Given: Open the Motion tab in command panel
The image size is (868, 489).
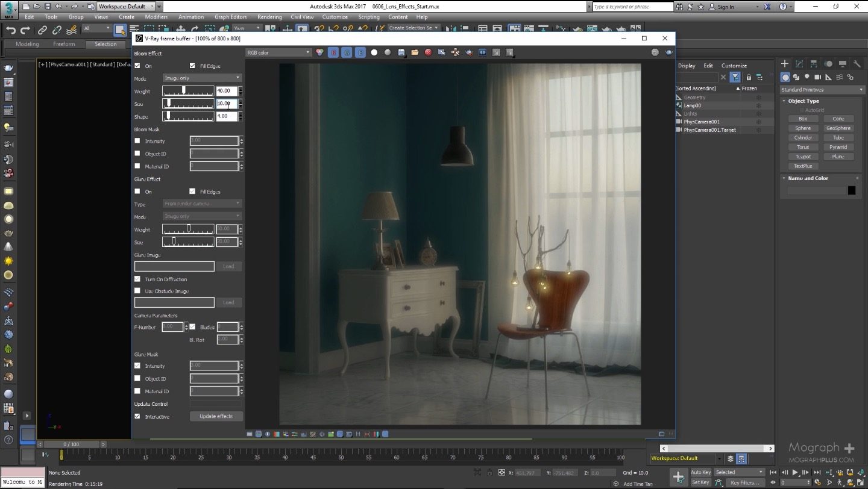Looking at the screenshot, I should 828,64.
